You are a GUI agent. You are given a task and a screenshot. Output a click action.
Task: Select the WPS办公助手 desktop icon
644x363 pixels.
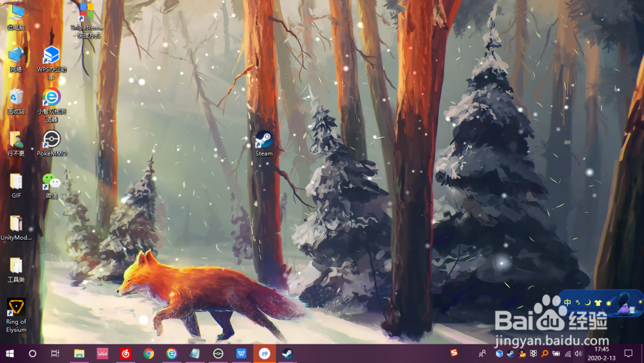(x=52, y=63)
